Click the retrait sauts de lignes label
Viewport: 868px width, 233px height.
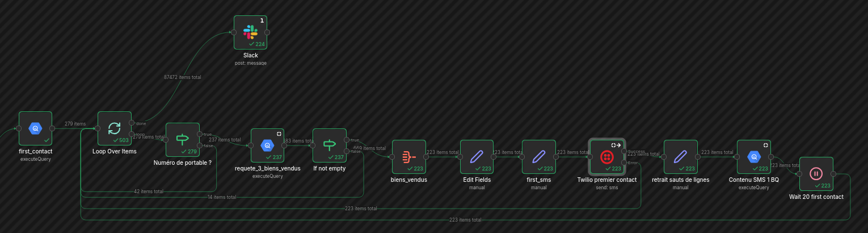(680, 180)
